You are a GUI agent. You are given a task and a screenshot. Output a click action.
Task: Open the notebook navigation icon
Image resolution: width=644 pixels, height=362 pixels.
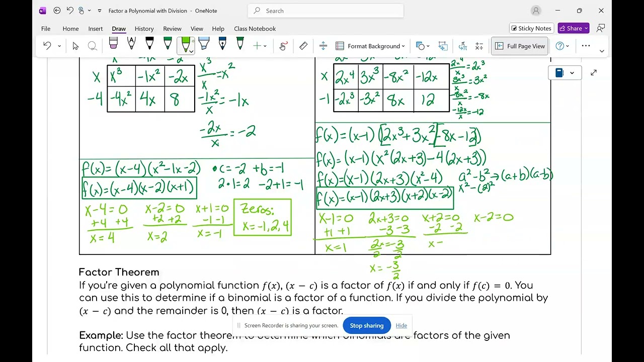[559, 73]
